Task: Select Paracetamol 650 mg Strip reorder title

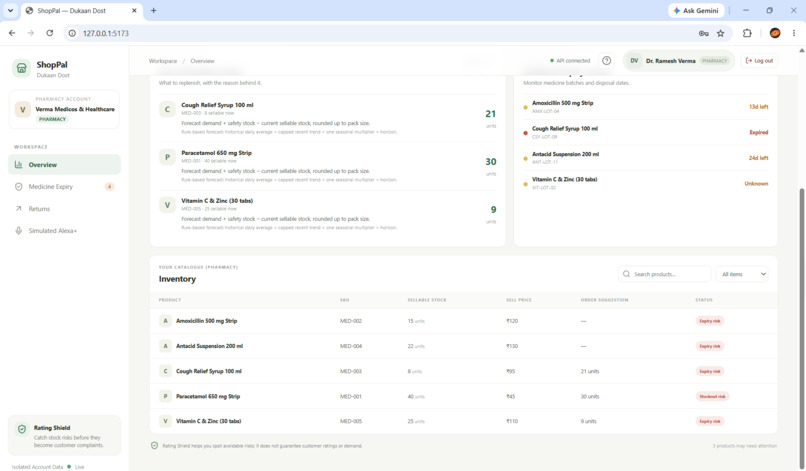Action: pyautogui.click(x=216, y=153)
